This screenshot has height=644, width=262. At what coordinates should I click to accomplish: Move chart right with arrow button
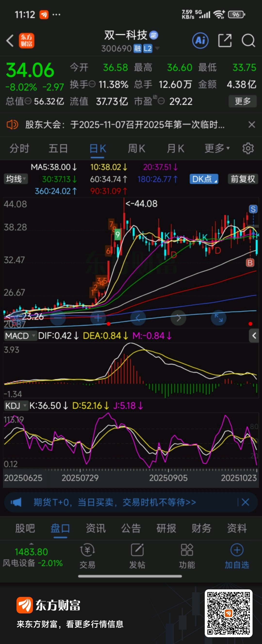click(x=178, y=318)
